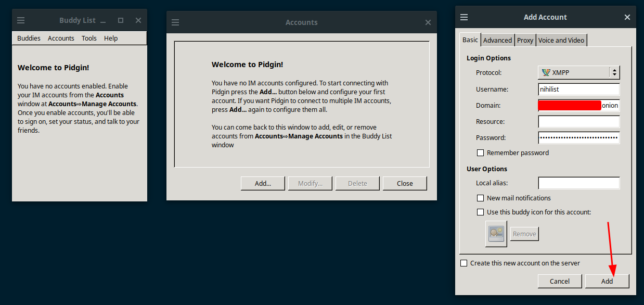644x305 pixels.
Task: Click the buddy icon image chooser
Action: pyautogui.click(x=496, y=234)
